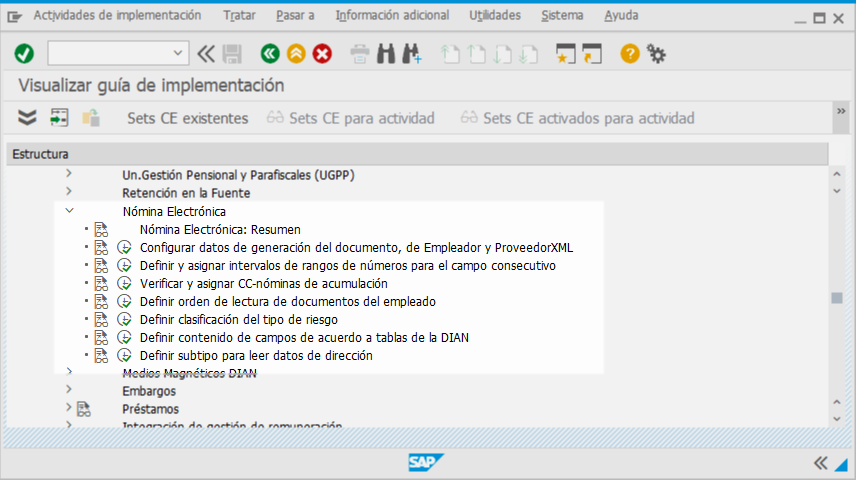Execute activity Definir orden de lectura de documentos
This screenshot has width=856, height=480.
coord(124,301)
